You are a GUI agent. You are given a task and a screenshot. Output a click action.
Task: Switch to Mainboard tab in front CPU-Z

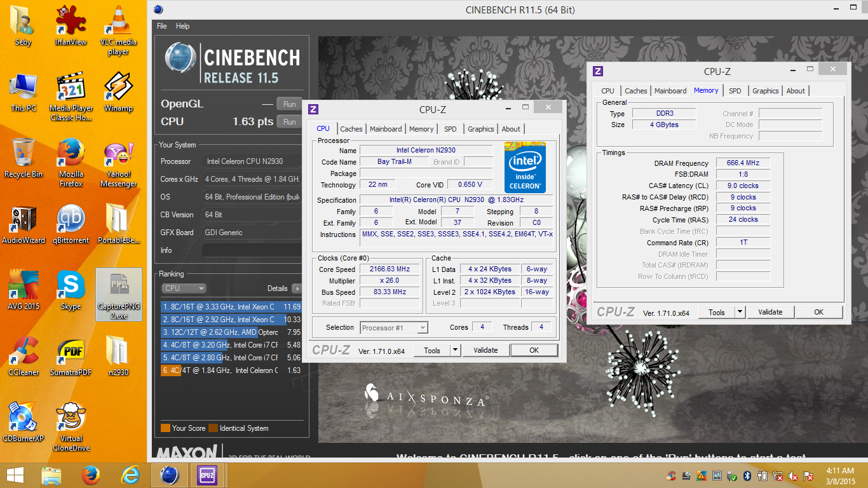(x=386, y=129)
